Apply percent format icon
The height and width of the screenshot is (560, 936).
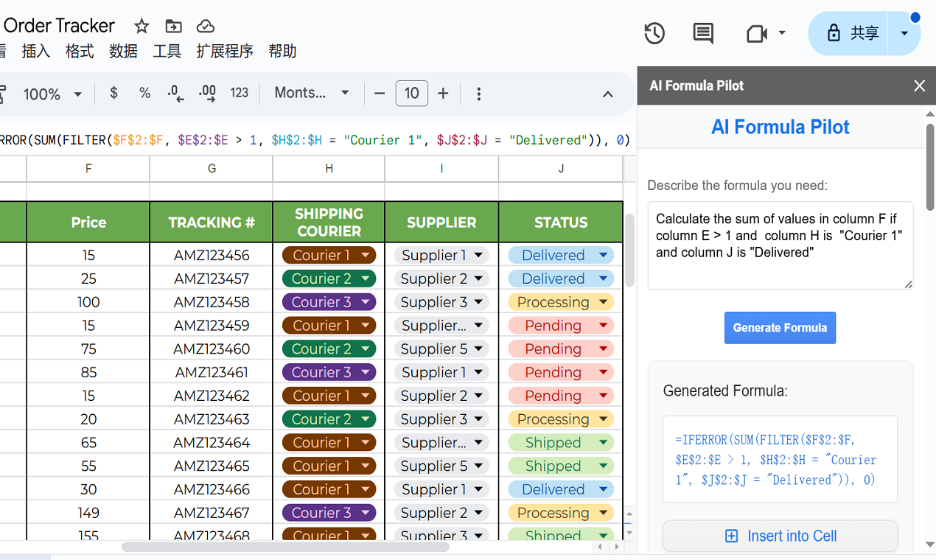tap(144, 93)
